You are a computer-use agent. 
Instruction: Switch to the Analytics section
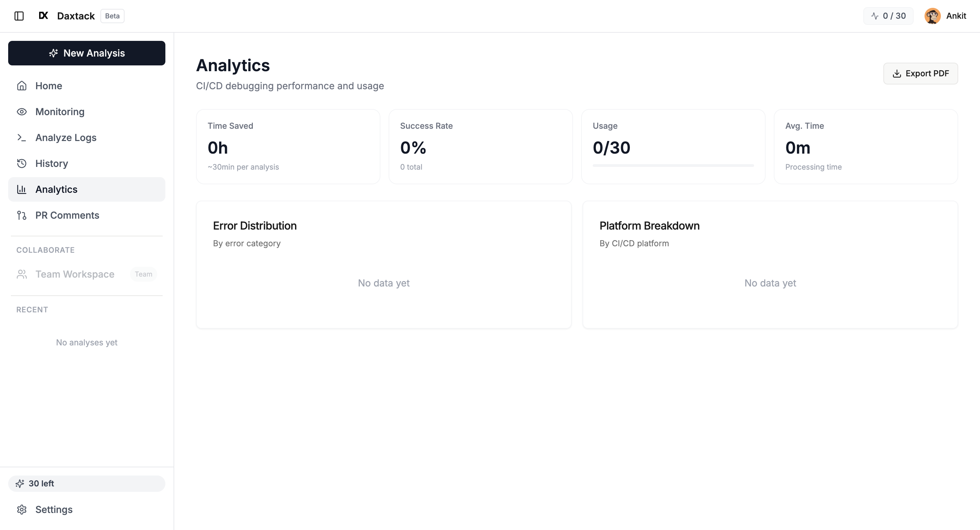pyautogui.click(x=56, y=189)
